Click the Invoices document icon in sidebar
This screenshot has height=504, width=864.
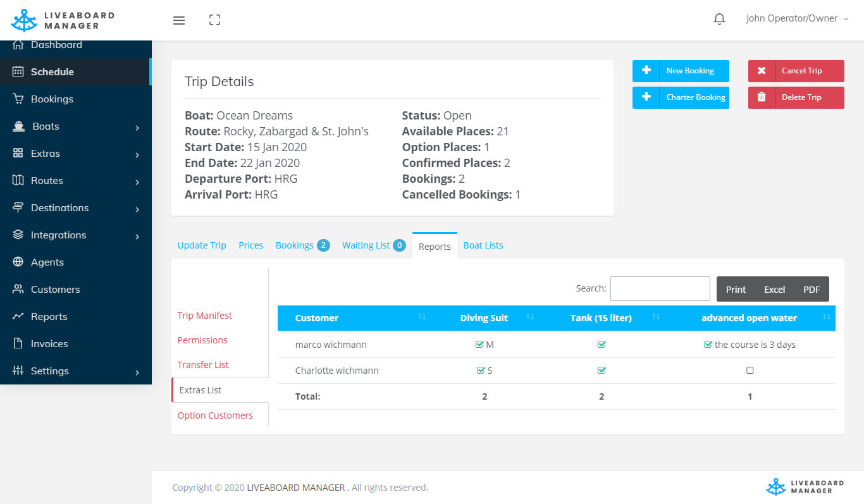18,344
